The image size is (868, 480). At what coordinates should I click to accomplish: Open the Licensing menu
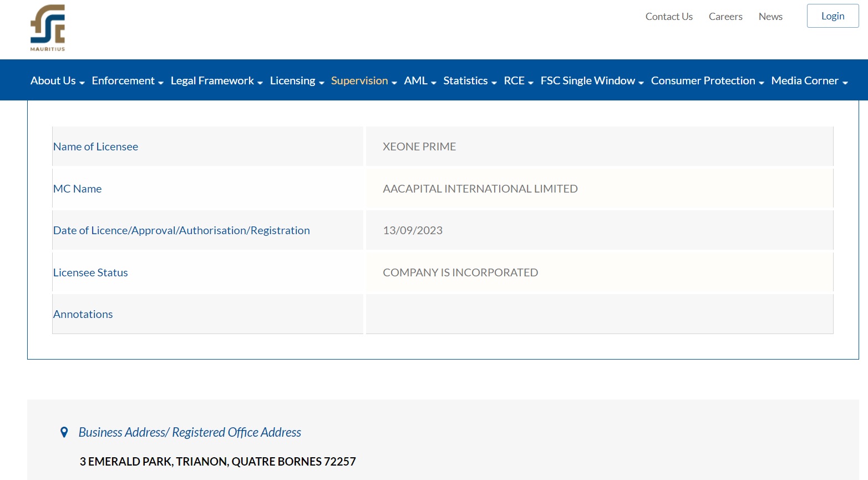pos(293,80)
